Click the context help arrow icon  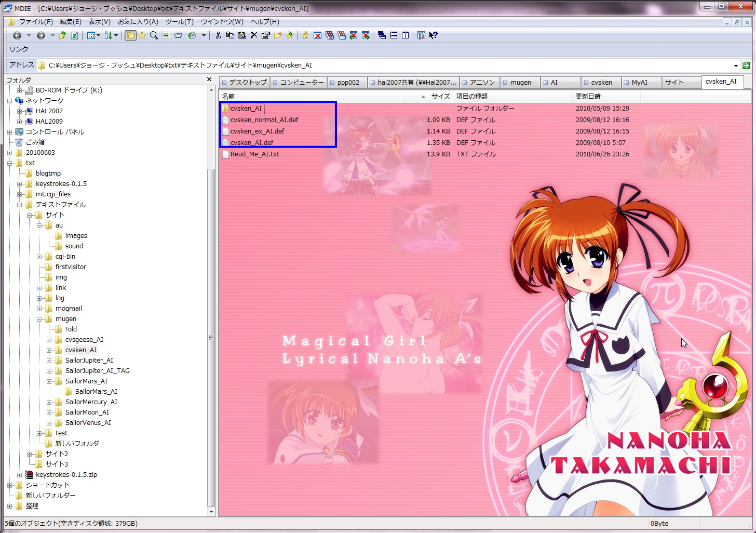[x=434, y=35]
